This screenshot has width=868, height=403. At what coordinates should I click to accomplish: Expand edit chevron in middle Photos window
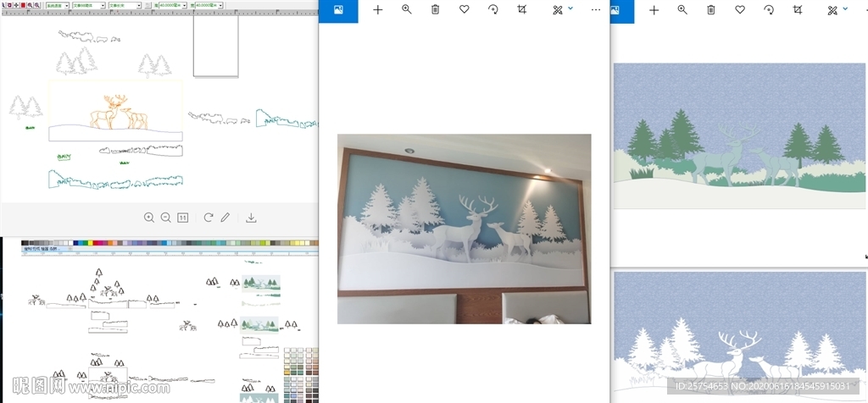pos(570,8)
